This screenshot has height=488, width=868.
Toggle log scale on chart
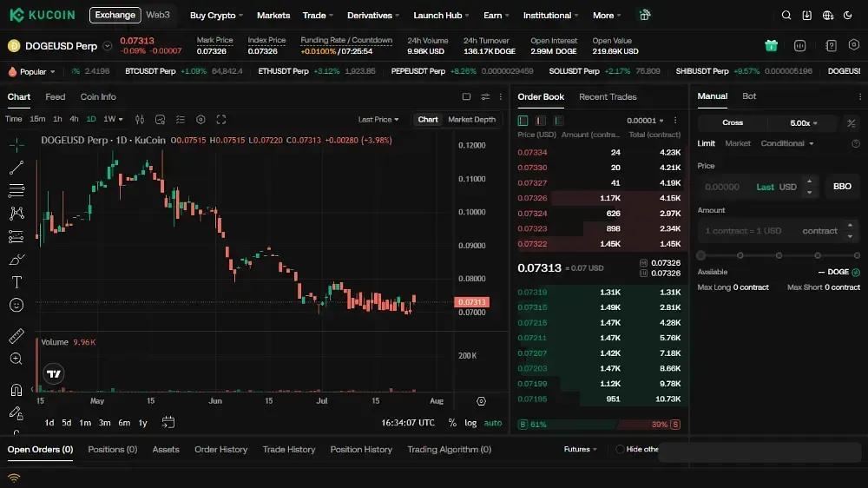(470, 423)
